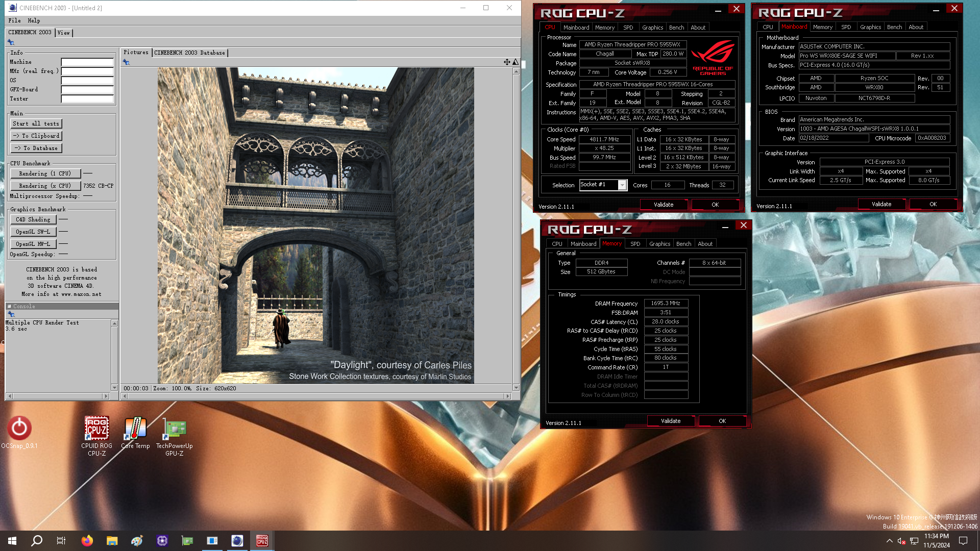
Task: Click the To Database button
Action: click(36, 148)
